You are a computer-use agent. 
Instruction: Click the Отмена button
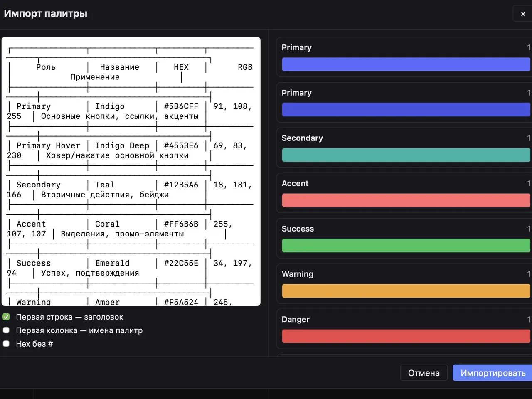[424, 373]
